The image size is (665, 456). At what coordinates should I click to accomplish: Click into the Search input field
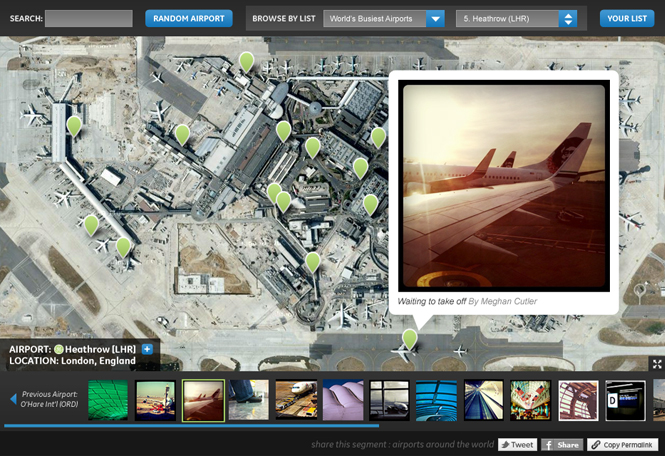pyautogui.click(x=89, y=18)
